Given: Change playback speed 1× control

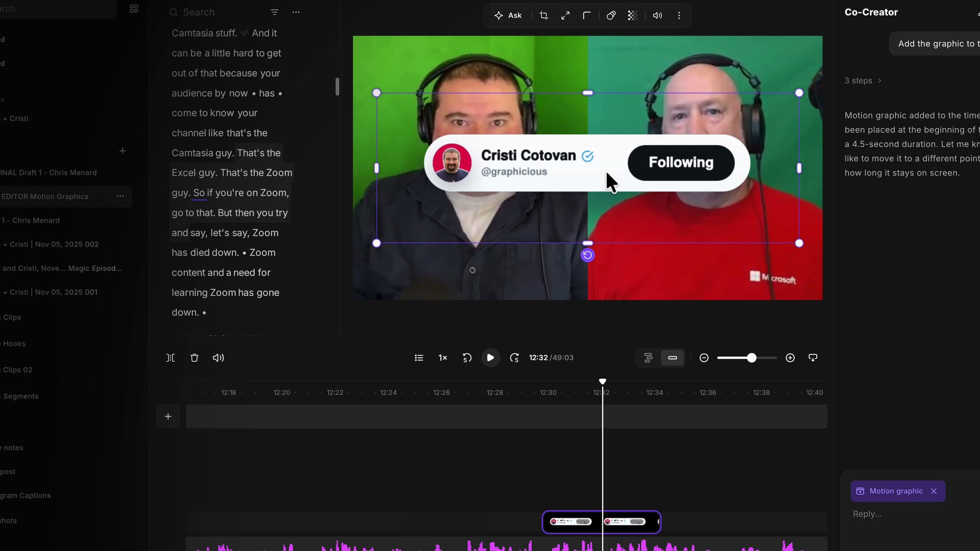Looking at the screenshot, I should coord(443,358).
